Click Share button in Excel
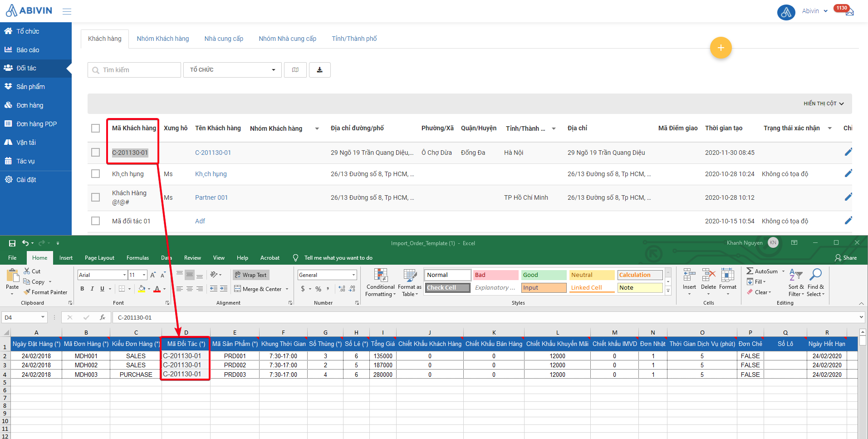This screenshot has width=868, height=439. point(846,258)
